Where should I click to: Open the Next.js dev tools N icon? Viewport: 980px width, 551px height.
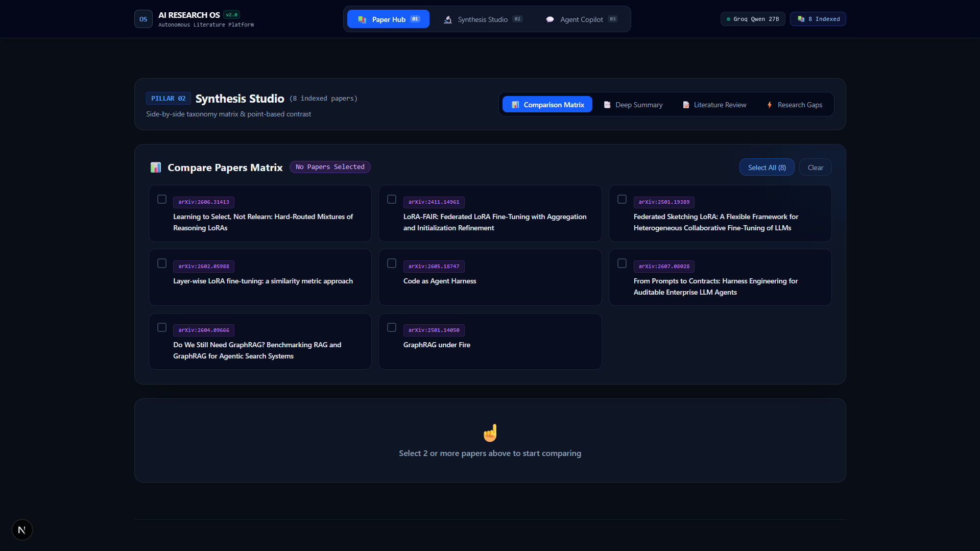pos(22,530)
